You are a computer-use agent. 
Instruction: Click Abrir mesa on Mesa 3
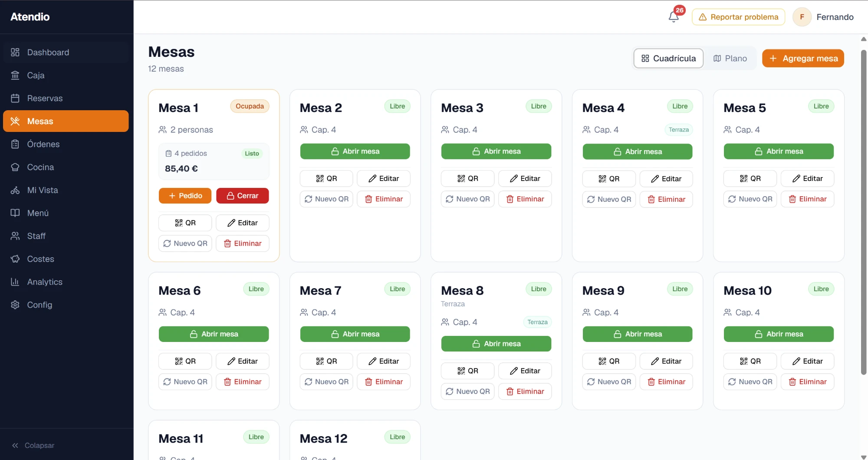(x=496, y=151)
